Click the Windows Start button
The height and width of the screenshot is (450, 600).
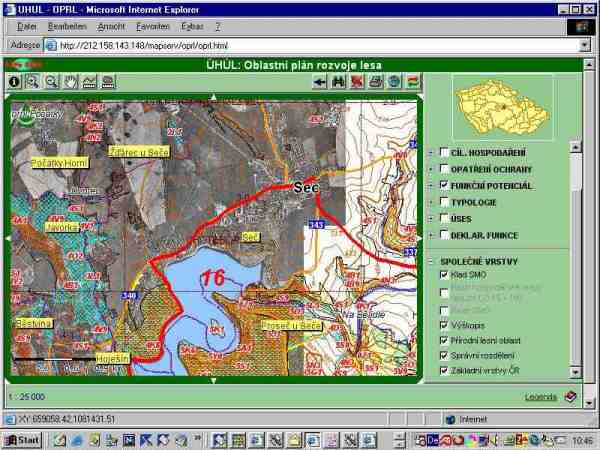[x=22, y=439]
